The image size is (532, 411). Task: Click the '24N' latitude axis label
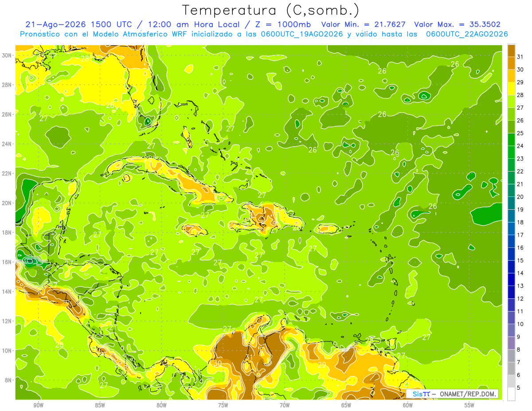(x=7, y=144)
